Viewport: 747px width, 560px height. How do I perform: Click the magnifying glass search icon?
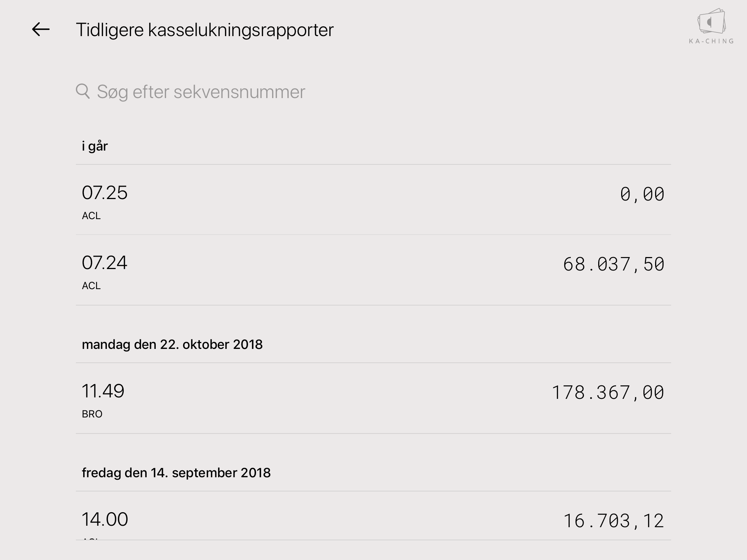tap(83, 91)
